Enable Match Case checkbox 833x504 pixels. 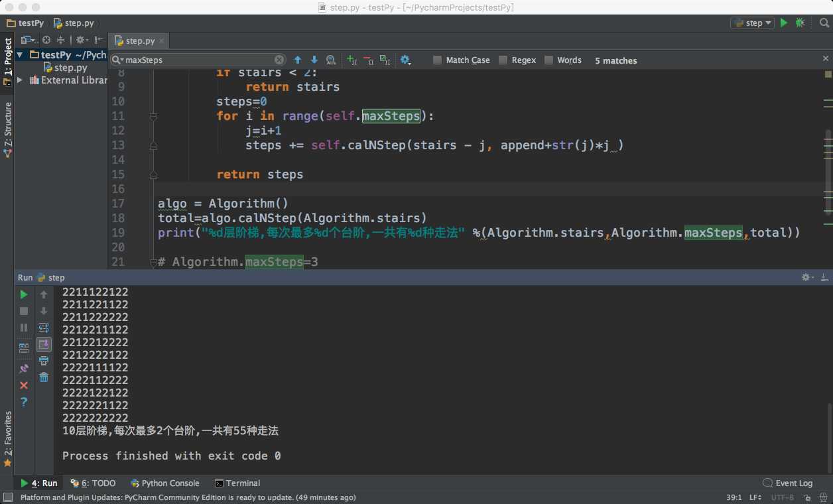pyautogui.click(x=437, y=60)
